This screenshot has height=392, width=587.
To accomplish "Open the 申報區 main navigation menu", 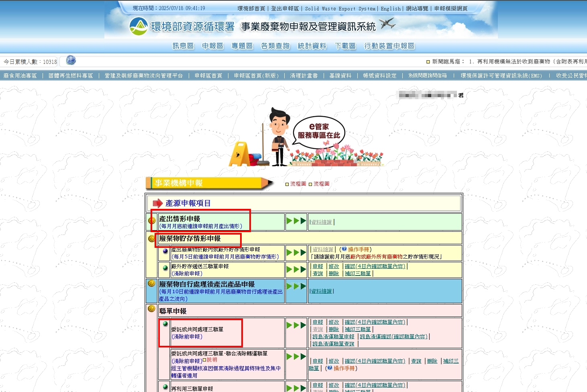I will pyautogui.click(x=212, y=46).
